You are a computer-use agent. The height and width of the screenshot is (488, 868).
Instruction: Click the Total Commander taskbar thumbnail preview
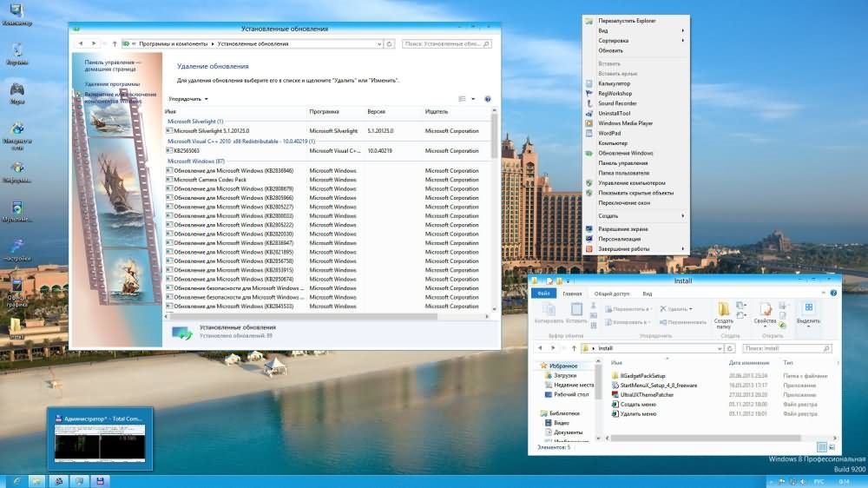tap(102, 439)
